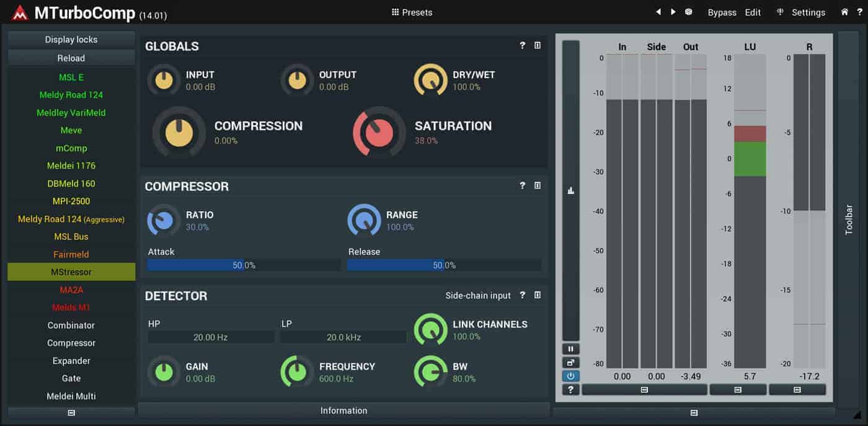Click the next preset arrow
Image resolution: width=868 pixels, height=426 pixels.
673,12
